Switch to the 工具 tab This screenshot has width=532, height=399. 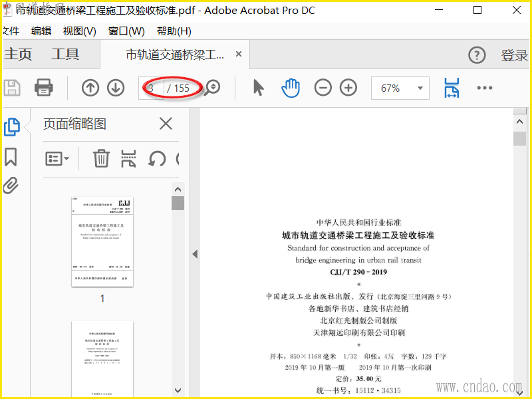pyautogui.click(x=65, y=55)
